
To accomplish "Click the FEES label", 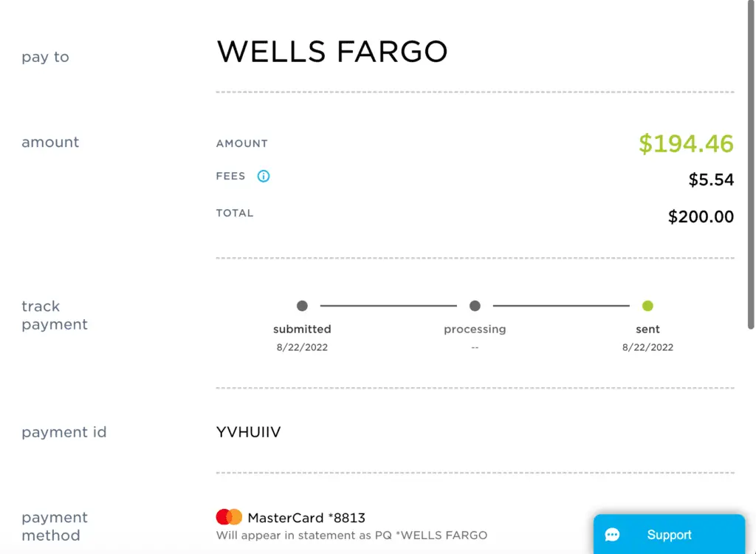I will (x=230, y=176).
